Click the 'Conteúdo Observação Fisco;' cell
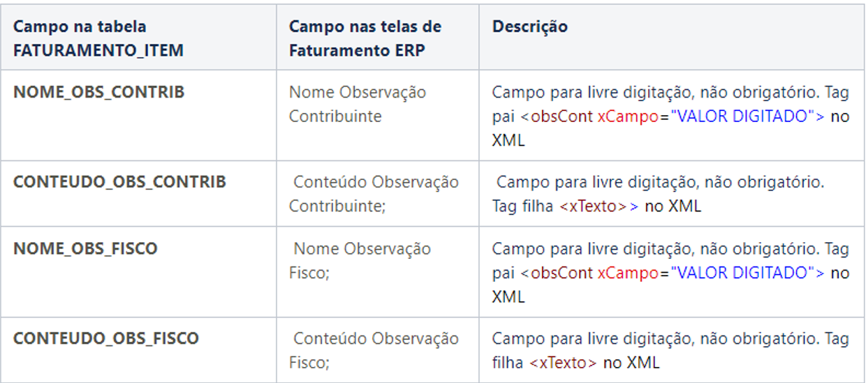The height and width of the screenshot is (383, 868). click(374, 350)
